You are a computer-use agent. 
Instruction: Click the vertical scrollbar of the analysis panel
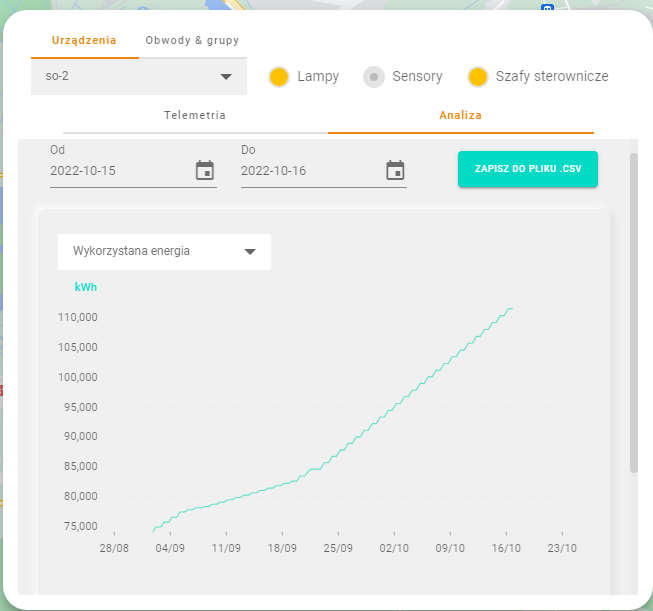(x=634, y=312)
